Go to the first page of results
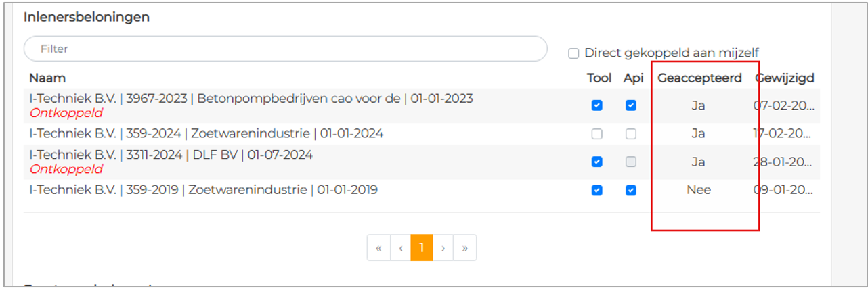The width and height of the screenshot is (868, 288). coord(378,248)
